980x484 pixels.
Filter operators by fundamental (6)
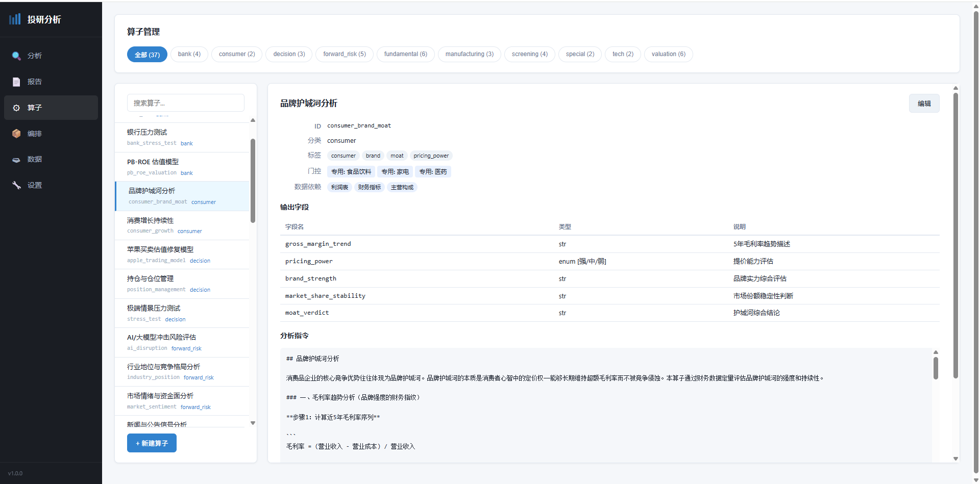coord(406,54)
